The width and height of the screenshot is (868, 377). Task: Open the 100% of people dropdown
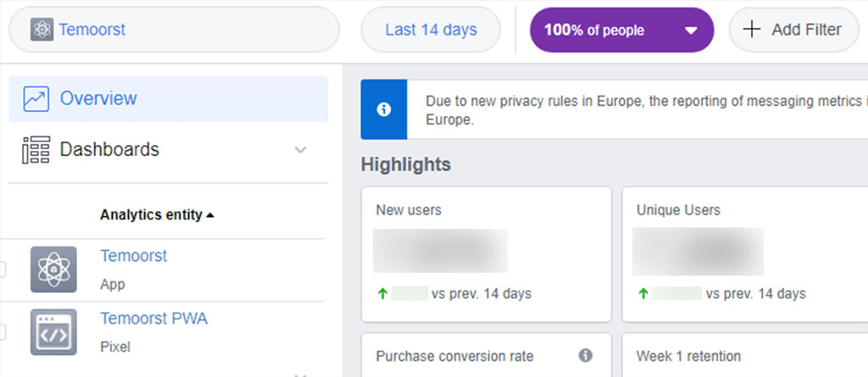tap(621, 30)
